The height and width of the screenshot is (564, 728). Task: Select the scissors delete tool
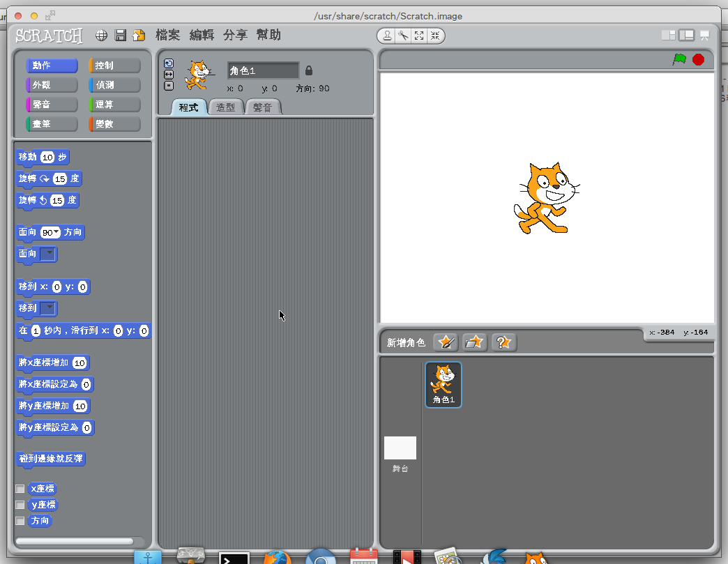pyautogui.click(x=403, y=36)
